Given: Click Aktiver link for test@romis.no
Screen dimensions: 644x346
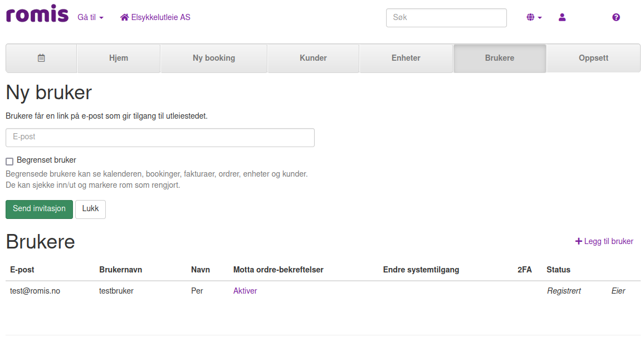Looking at the screenshot, I should click(x=245, y=290).
